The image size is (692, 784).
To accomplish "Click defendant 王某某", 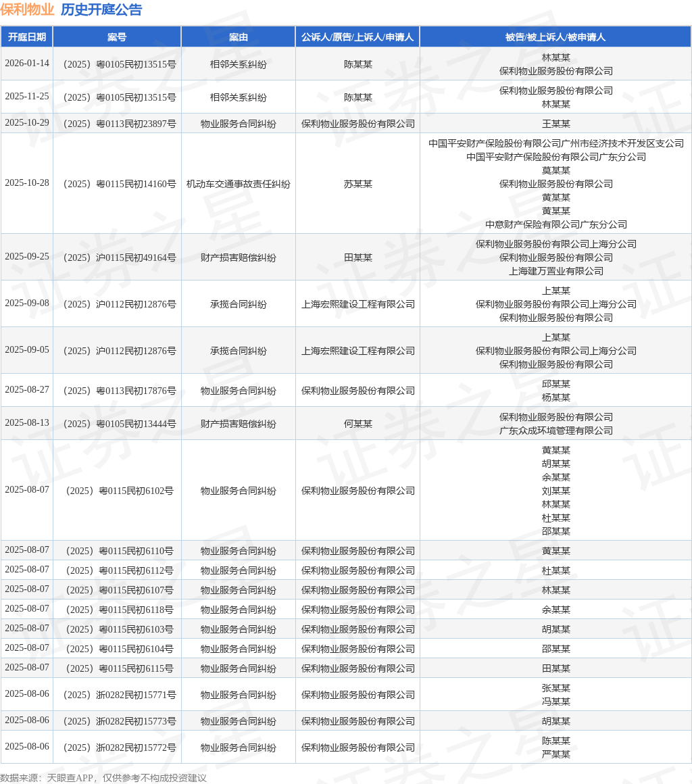I will click(x=556, y=124).
